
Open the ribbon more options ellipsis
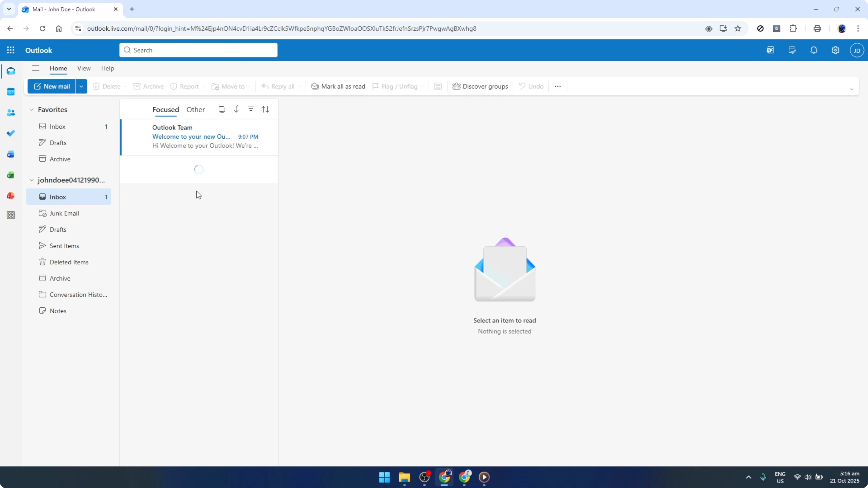558,87
